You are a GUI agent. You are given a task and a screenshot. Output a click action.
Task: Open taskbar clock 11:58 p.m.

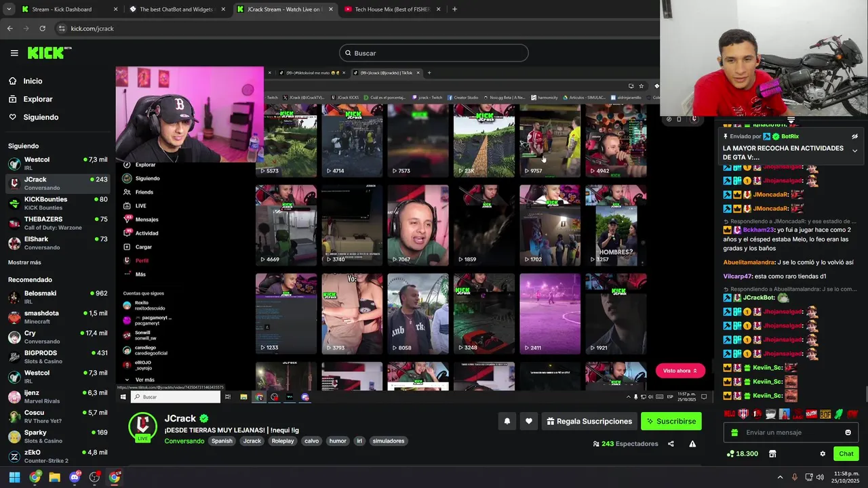click(x=846, y=477)
